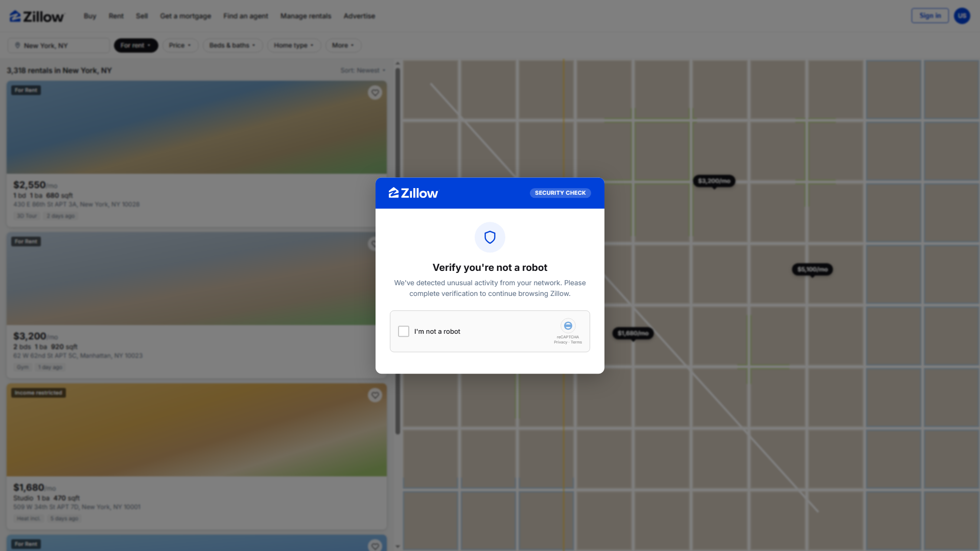This screenshot has height=551, width=980.
Task: Open the Find an agent menu
Action: point(246,16)
